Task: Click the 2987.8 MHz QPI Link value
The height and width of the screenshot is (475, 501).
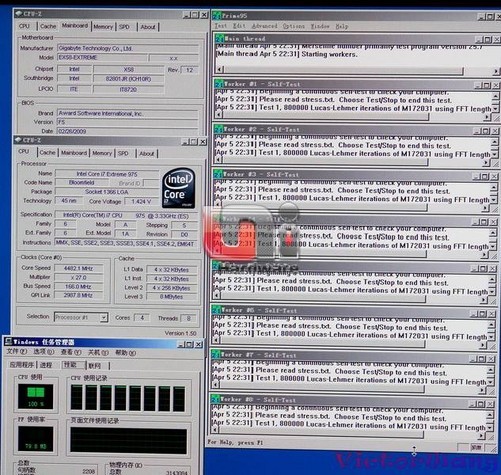Action: coord(78,295)
